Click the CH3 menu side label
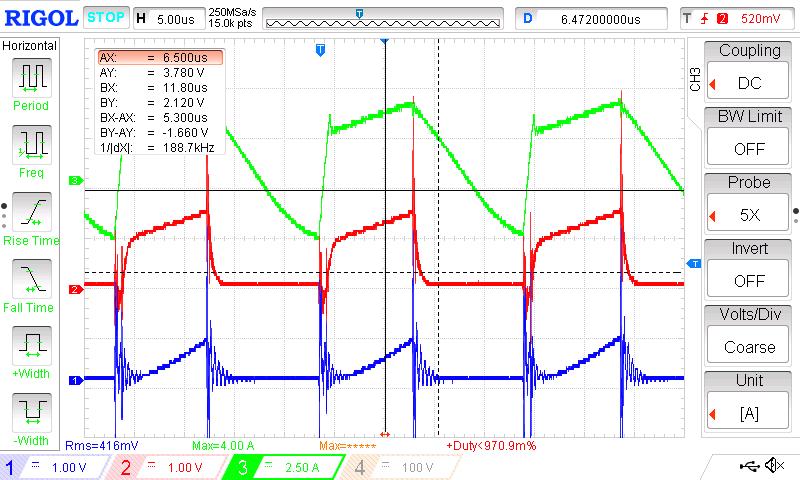Image resolution: width=800 pixels, height=480 pixels. (x=695, y=79)
